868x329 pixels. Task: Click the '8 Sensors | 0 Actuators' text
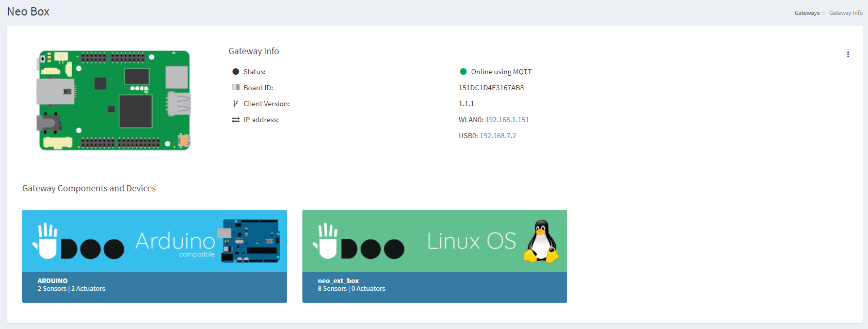click(x=351, y=289)
